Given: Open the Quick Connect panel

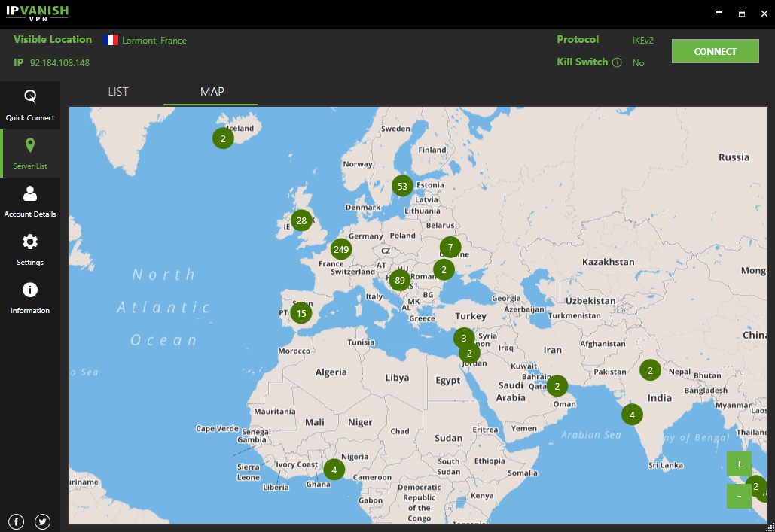Looking at the screenshot, I should pyautogui.click(x=30, y=105).
